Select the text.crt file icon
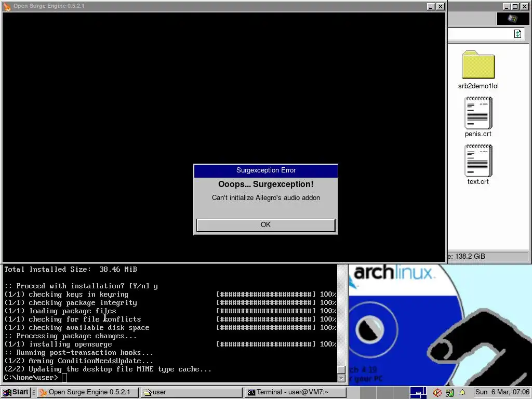 coord(478,161)
